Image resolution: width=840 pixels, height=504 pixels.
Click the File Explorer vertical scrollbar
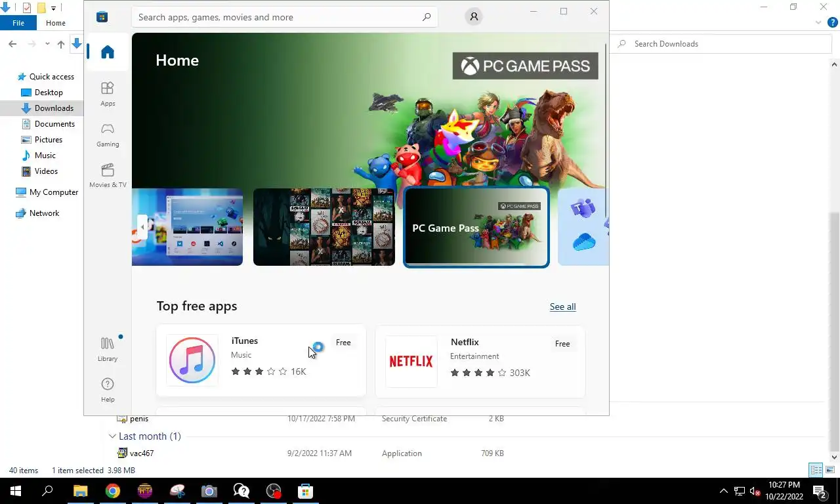click(x=835, y=261)
